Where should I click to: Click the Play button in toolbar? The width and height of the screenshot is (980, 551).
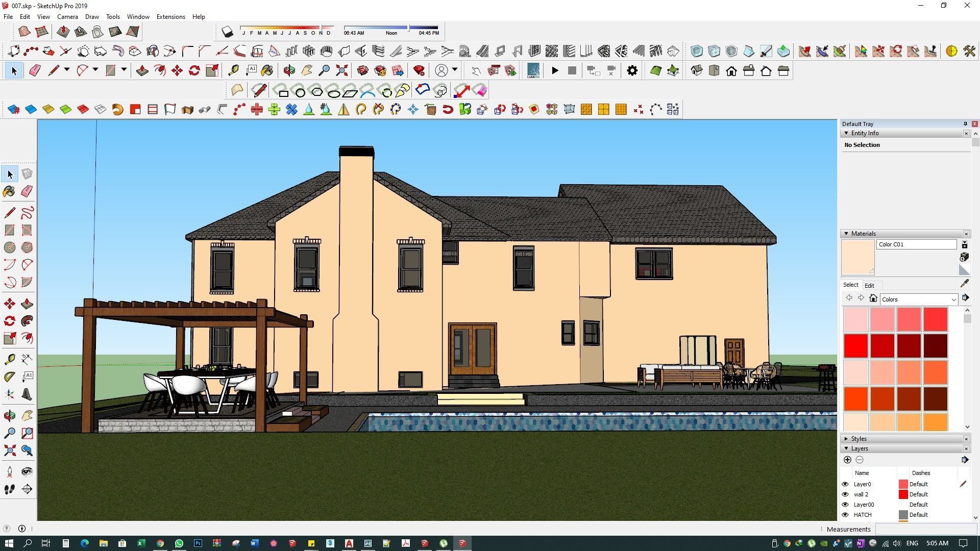pos(555,70)
